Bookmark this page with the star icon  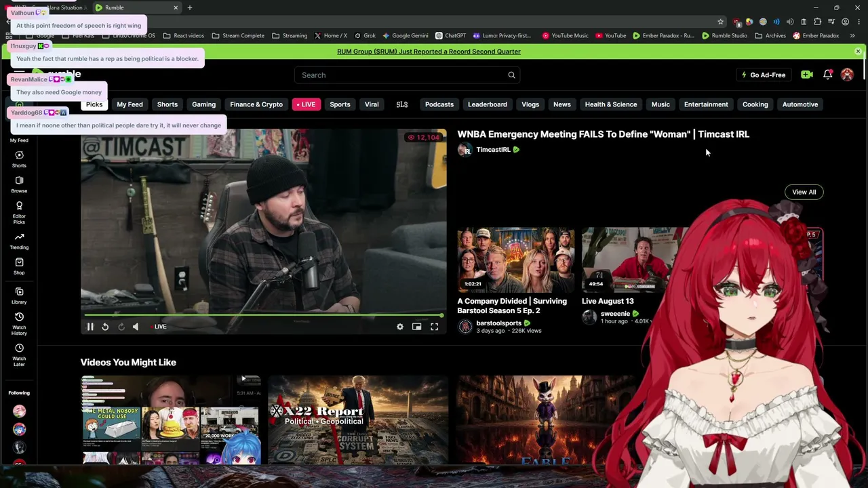[721, 22]
